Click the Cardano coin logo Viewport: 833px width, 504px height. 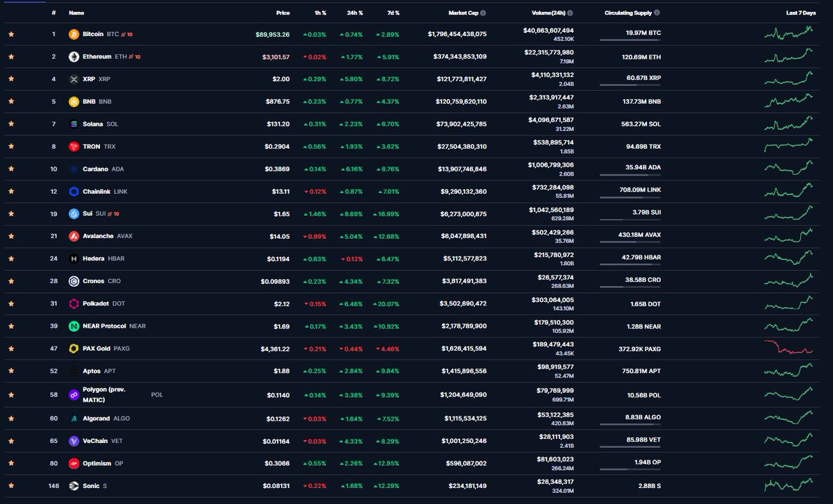pyautogui.click(x=74, y=169)
